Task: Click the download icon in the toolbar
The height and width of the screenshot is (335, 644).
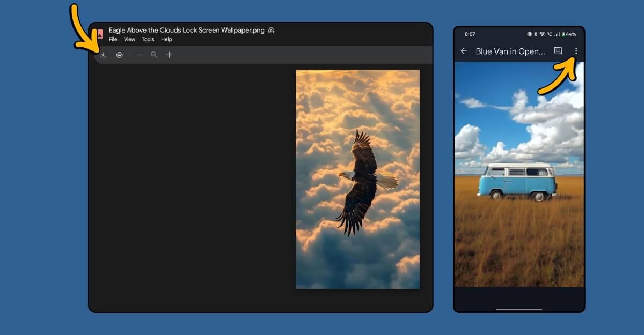Action: point(103,54)
